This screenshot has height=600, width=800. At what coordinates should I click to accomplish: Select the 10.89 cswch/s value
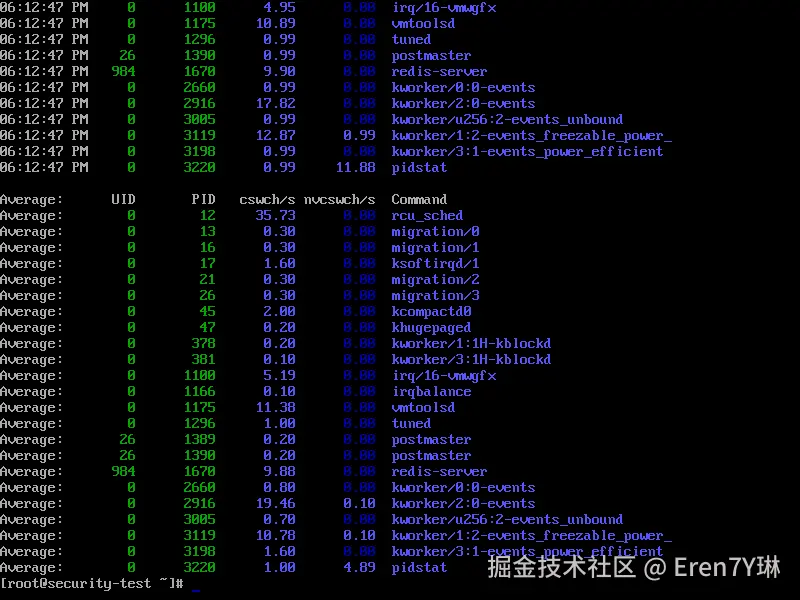tap(275, 23)
